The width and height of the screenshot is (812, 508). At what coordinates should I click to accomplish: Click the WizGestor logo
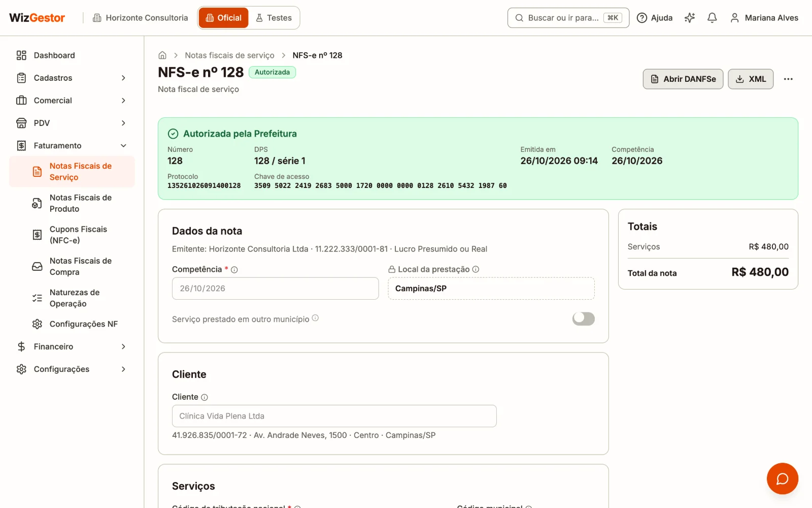[x=37, y=18]
